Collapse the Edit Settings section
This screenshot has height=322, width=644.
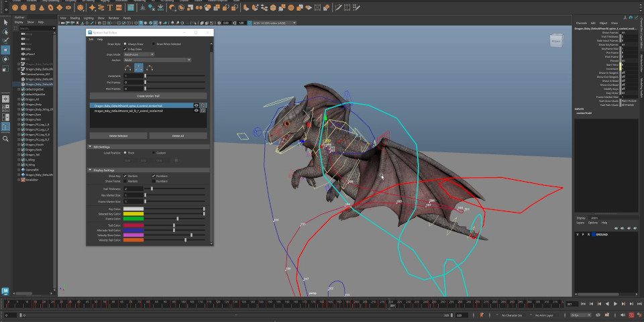coord(90,147)
